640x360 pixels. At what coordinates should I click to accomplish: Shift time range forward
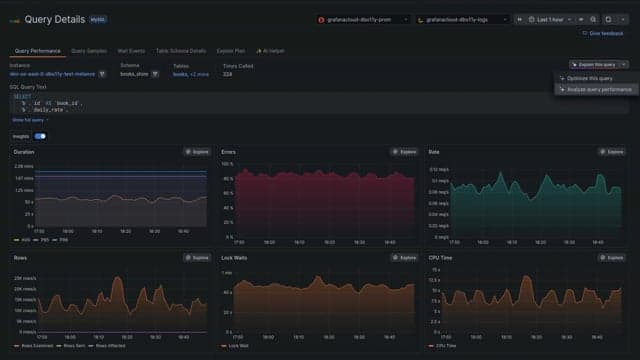(x=581, y=20)
